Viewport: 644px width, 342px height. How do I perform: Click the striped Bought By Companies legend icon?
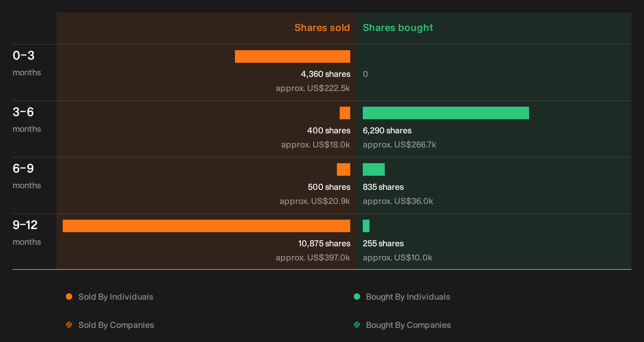[x=357, y=325]
